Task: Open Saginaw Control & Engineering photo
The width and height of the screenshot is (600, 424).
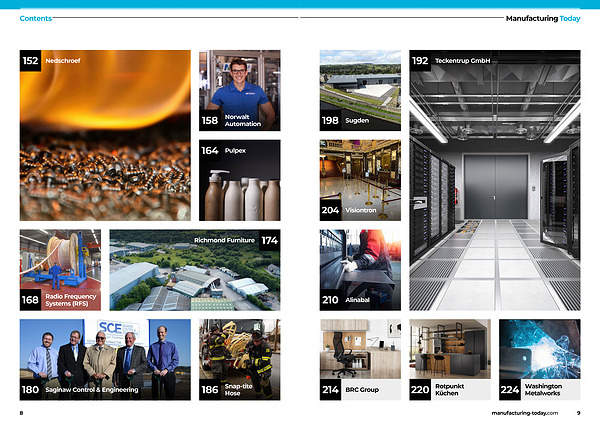Action: point(105,360)
